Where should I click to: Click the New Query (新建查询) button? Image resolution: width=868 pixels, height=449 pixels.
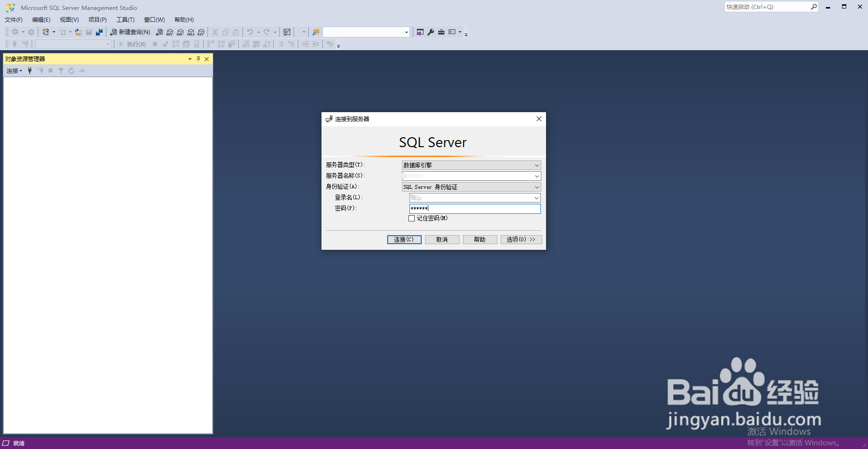130,32
